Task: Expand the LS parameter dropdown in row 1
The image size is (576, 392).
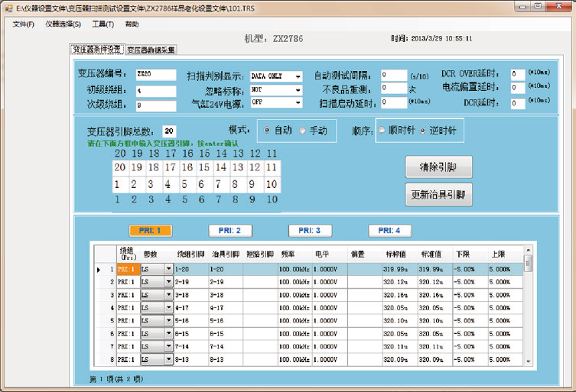Action: pyautogui.click(x=169, y=269)
